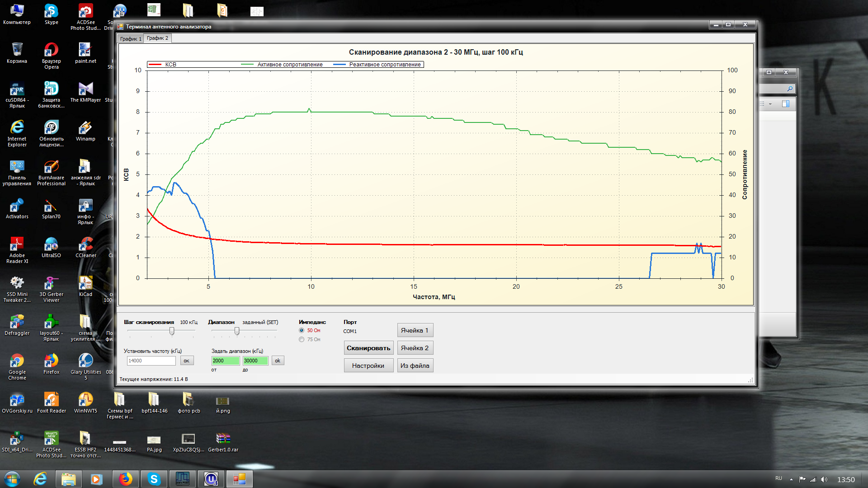Switch to the График 1 tab
This screenshot has height=488, width=868.
click(x=131, y=39)
